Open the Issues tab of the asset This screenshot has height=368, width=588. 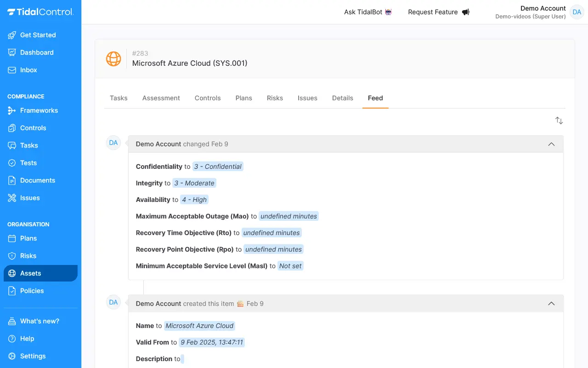307,98
